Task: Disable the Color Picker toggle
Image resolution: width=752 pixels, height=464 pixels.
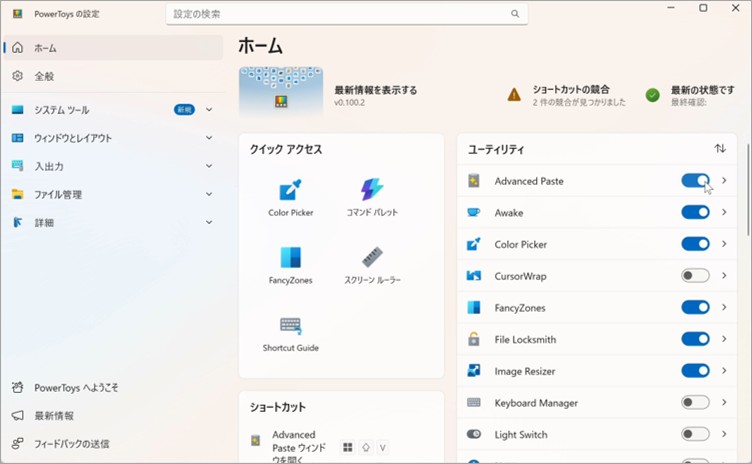Action: (x=695, y=244)
